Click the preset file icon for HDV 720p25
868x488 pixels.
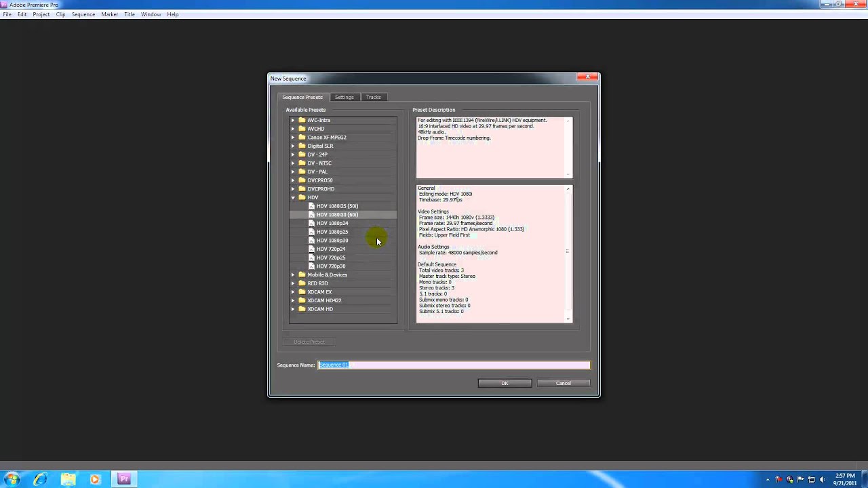point(311,258)
